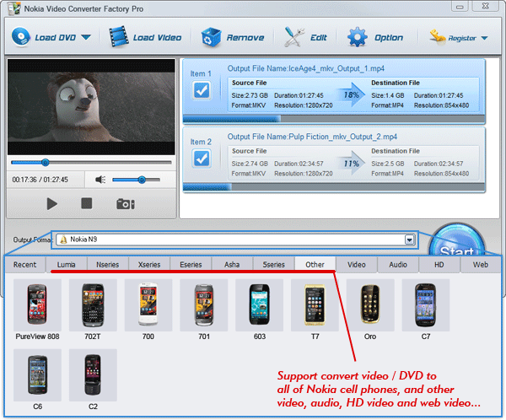The image size is (506, 420).
Task: Switch to the Audio tab
Action: click(x=398, y=265)
